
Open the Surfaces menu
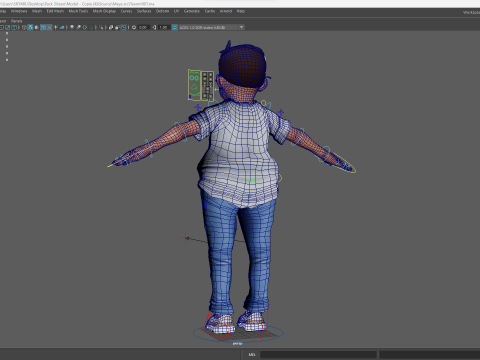point(144,11)
